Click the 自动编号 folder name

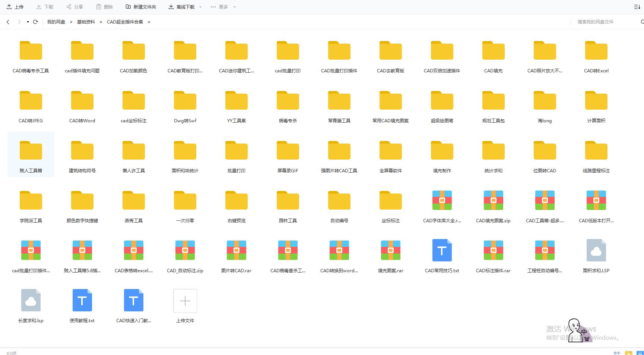[339, 221]
